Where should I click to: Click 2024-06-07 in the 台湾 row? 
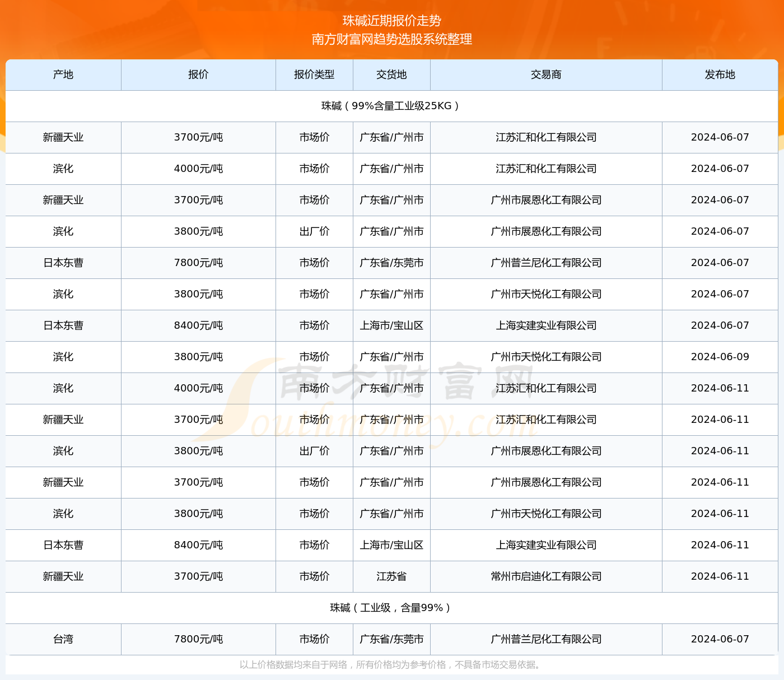(x=720, y=639)
